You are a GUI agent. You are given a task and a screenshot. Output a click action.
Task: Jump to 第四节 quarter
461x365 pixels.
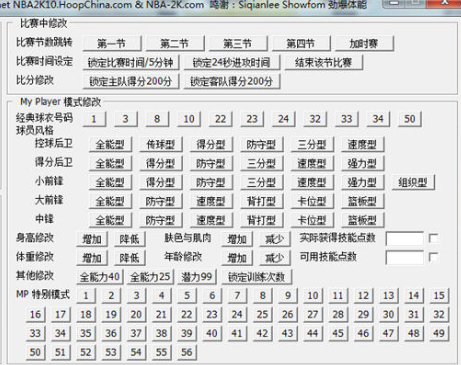(301, 43)
